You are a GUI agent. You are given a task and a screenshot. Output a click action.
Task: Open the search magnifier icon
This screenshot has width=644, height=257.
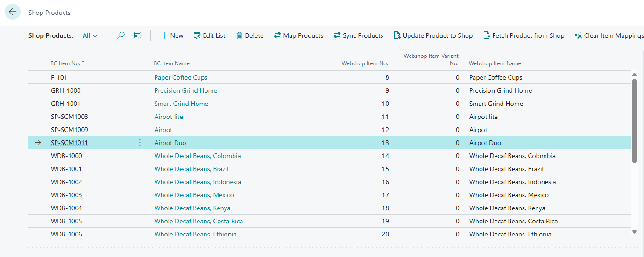click(x=120, y=35)
